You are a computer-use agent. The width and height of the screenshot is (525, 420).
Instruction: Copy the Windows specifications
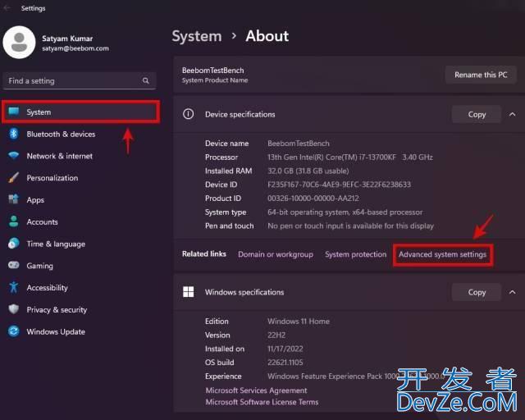tap(477, 292)
